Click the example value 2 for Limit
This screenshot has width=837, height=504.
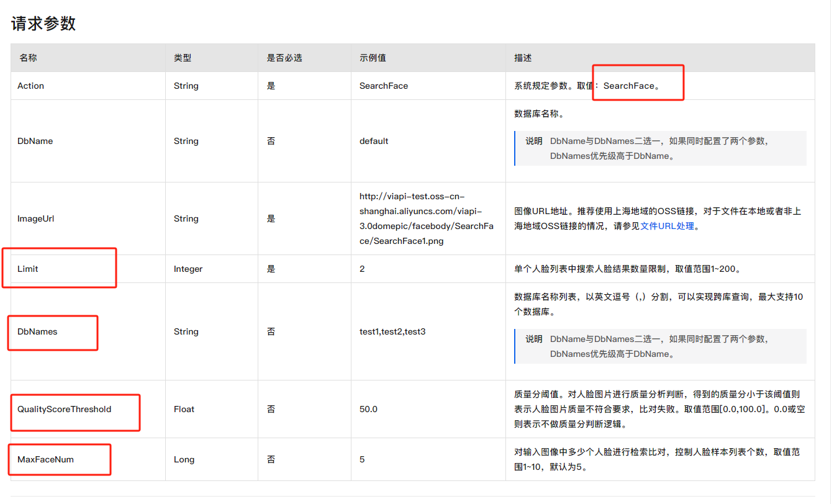click(362, 269)
